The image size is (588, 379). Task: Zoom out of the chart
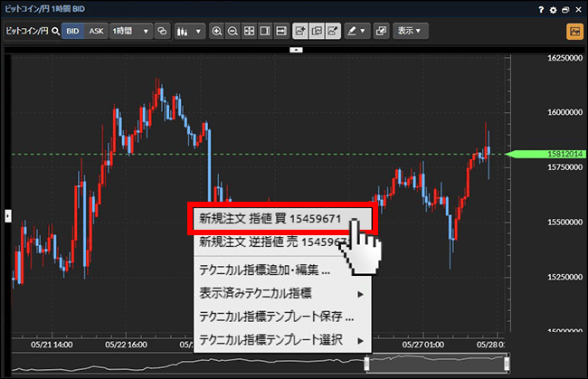pyautogui.click(x=232, y=31)
